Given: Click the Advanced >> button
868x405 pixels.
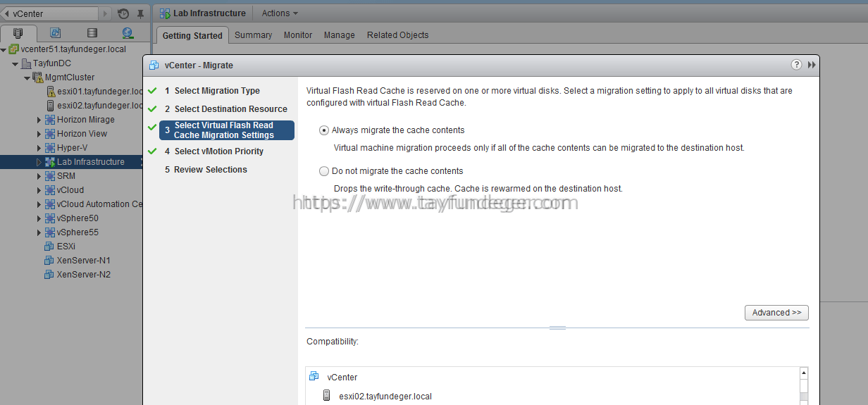Looking at the screenshot, I should click(776, 313).
